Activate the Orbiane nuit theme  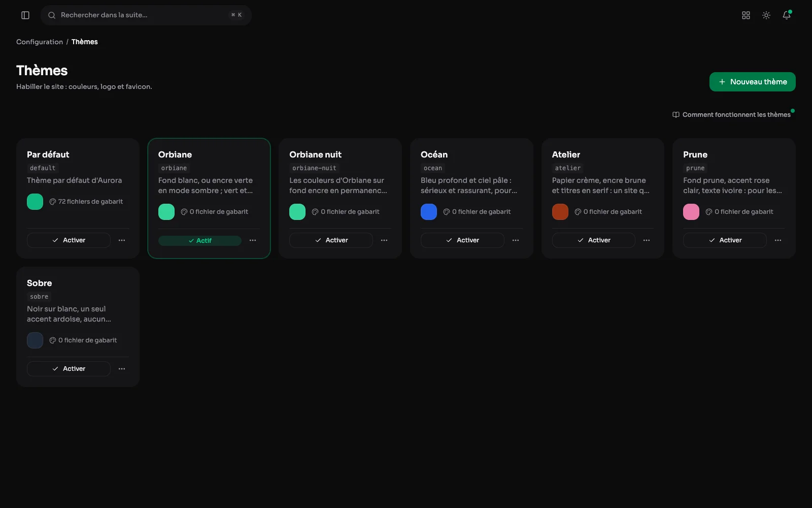(331, 240)
